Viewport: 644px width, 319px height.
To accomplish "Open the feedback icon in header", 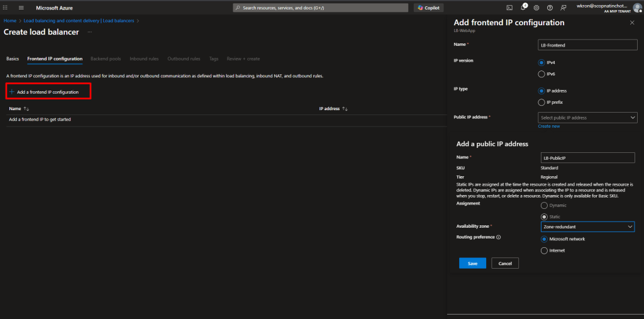I will (563, 8).
